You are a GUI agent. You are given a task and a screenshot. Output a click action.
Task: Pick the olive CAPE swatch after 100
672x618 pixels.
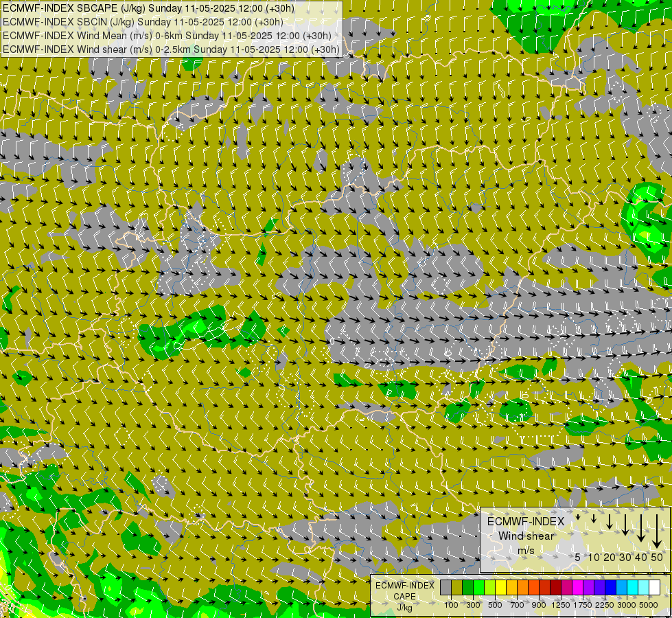pyautogui.click(x=457, y=587)
